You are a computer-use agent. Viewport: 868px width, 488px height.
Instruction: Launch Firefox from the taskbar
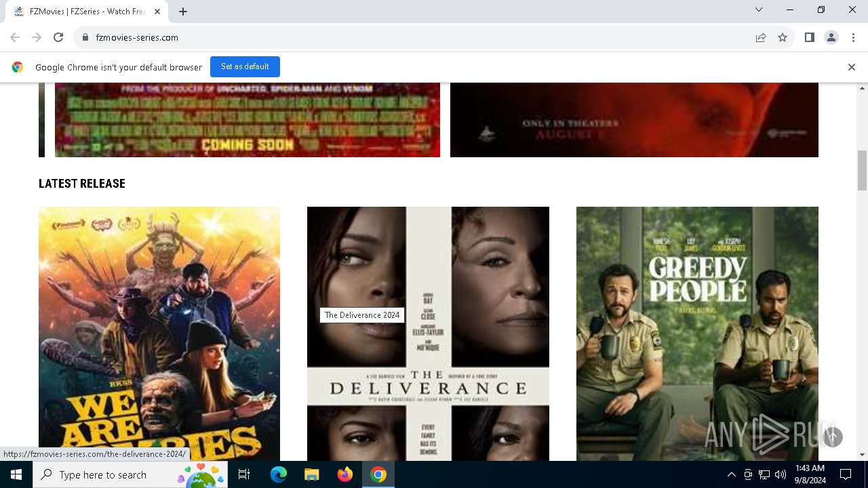click(x=344, y=474)
